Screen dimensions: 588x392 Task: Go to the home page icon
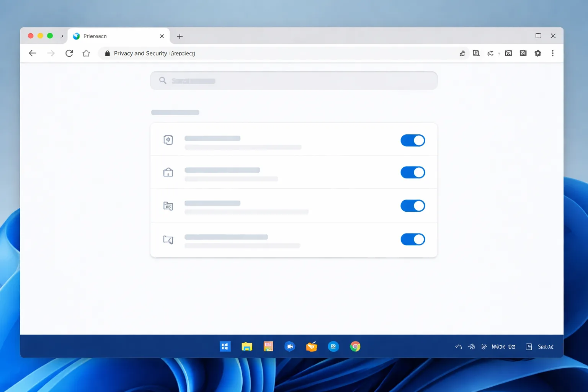[87, 53]
